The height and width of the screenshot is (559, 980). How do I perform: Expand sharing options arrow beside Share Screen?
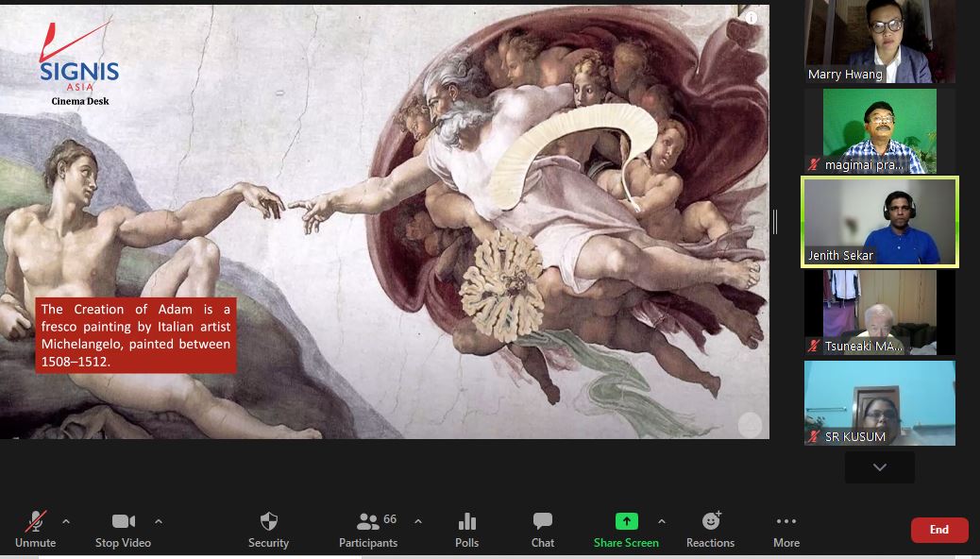[661, 521]
